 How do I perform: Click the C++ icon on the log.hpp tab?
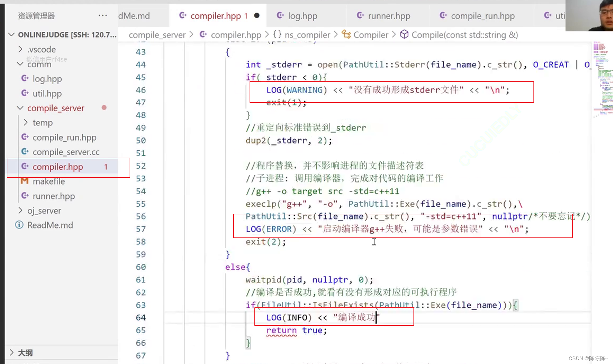(280, 15)
